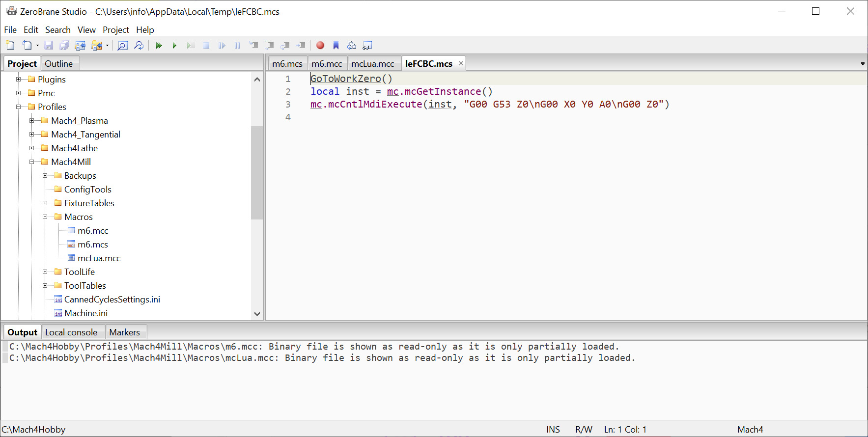Collapse the Macros folder node

(x=45, y=217)
